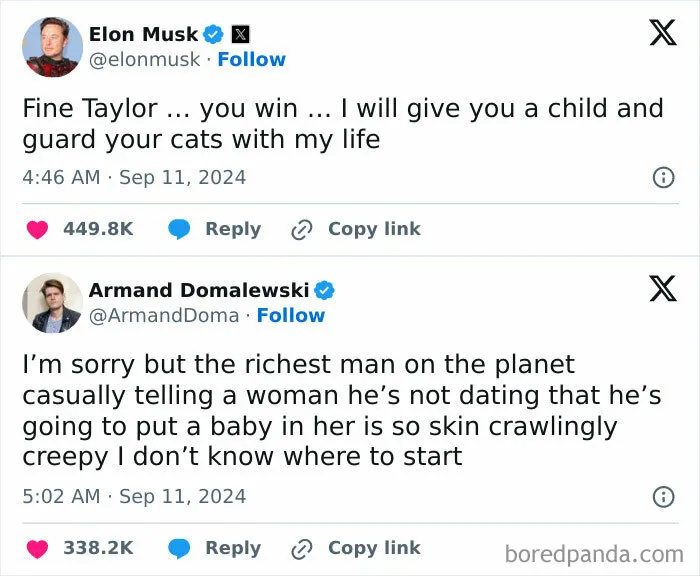Click the blue verified badge beside Elon Musk
The width and height of the screenshot is (700, 576).
tap(213, 34)
